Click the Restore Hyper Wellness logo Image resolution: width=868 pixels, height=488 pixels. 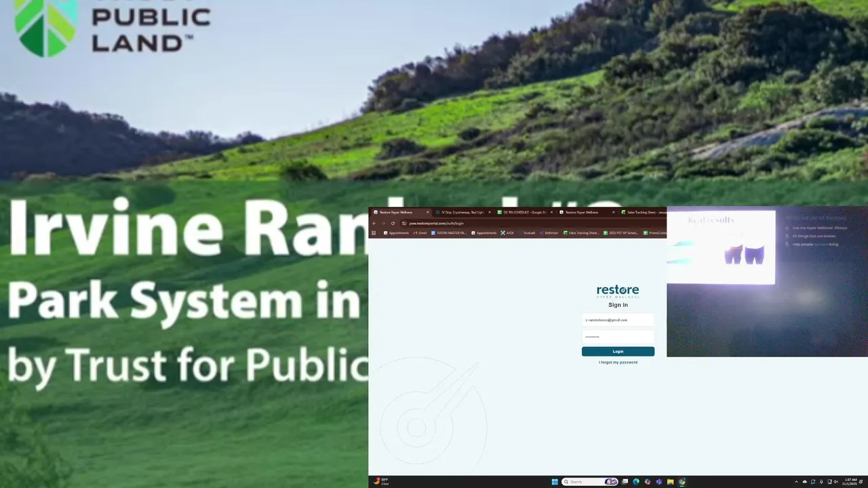(x=618, y=291)
